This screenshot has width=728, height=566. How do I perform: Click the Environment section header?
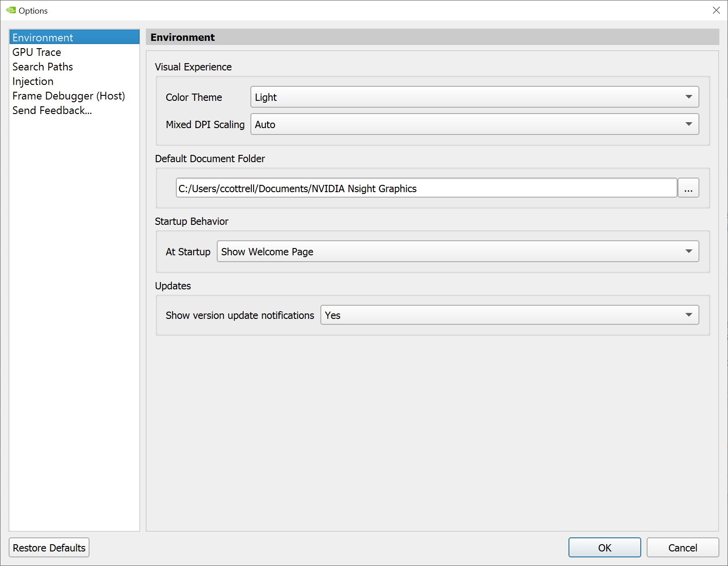tap(182, 37)
